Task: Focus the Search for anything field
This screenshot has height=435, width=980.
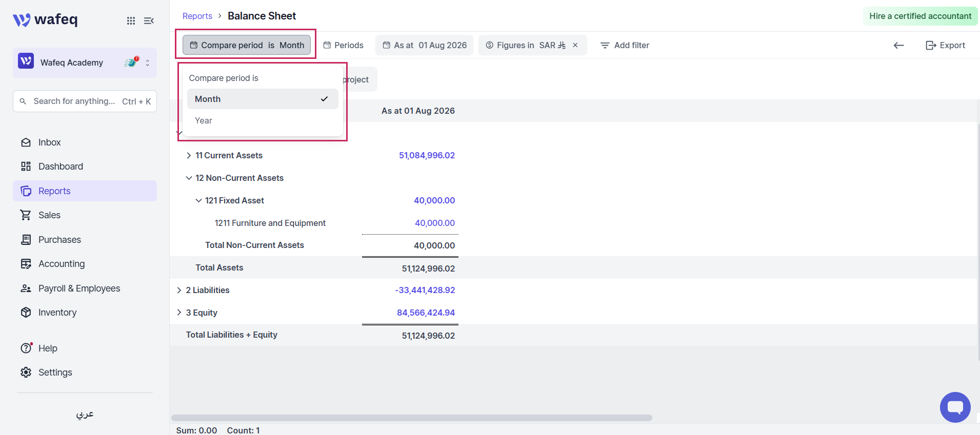Action: tap(85, 101)
